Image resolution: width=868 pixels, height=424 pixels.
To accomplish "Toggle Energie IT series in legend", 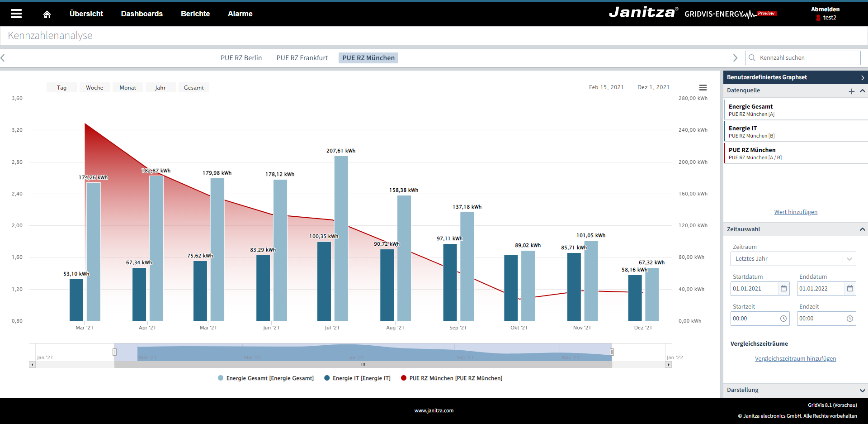I will coord(357,378).
